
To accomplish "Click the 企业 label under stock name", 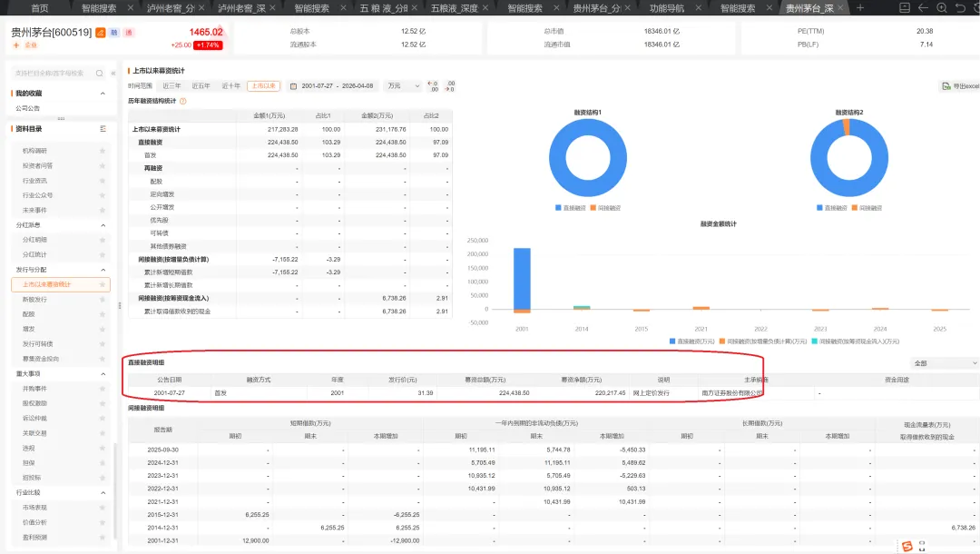I will (31, 45).
